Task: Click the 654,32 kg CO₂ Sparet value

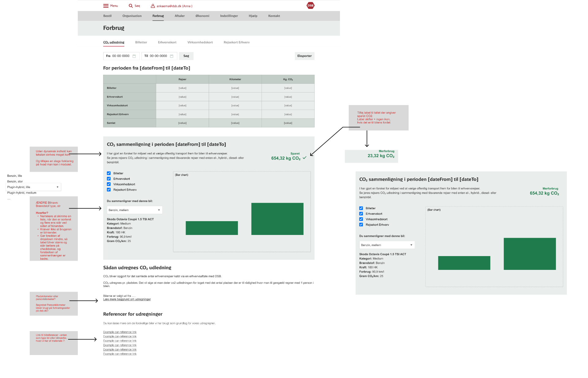Action: pyautogui.click(x=286, y=158)
